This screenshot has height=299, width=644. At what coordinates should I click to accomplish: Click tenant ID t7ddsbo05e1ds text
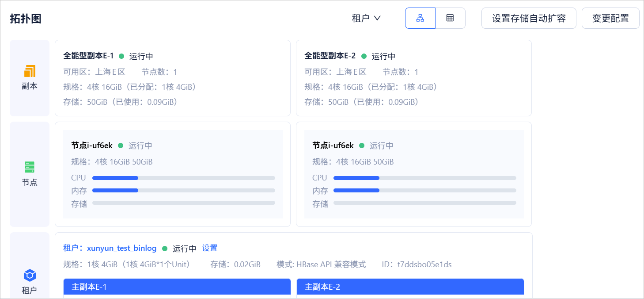pos(417,264)
